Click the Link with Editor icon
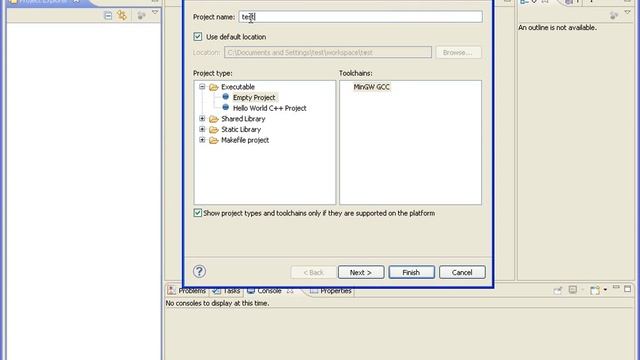640x360 pixels. click(x=122, y=16)
